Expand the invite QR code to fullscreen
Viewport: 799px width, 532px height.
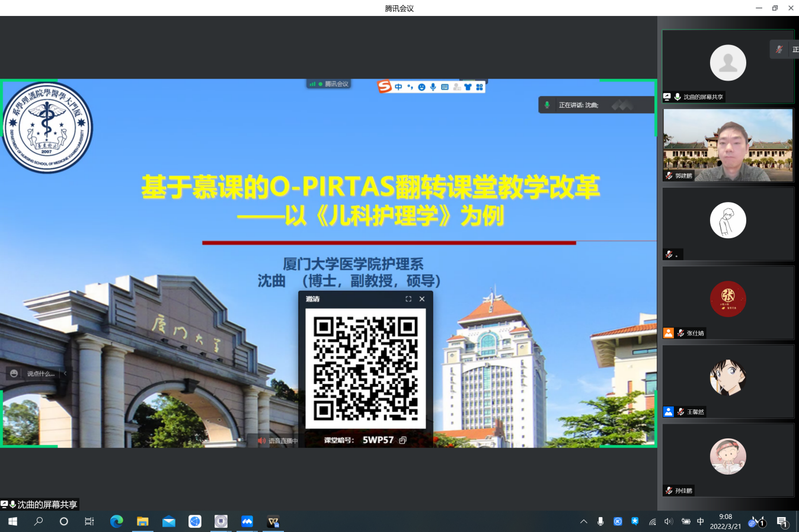(x=408, y=299)
